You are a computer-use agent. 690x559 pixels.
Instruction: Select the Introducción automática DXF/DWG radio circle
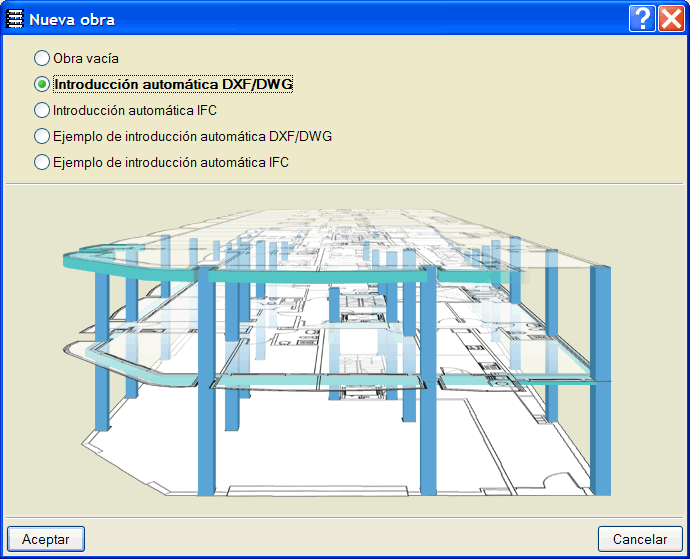click(x=42, y=85)
